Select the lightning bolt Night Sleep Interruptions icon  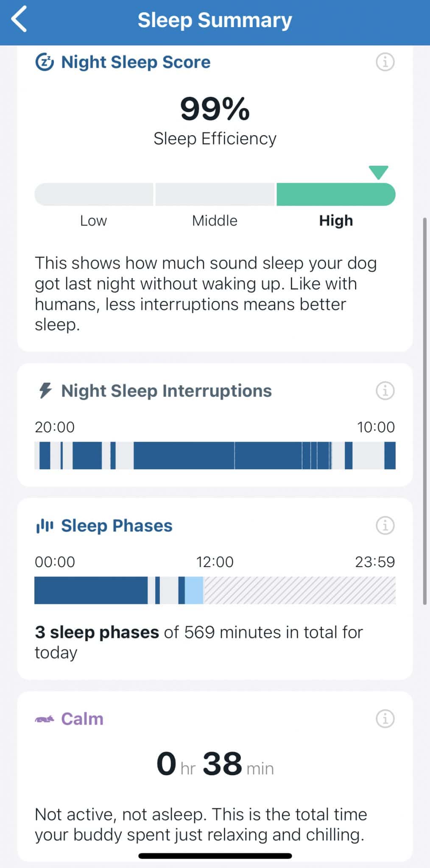point(45,391)
